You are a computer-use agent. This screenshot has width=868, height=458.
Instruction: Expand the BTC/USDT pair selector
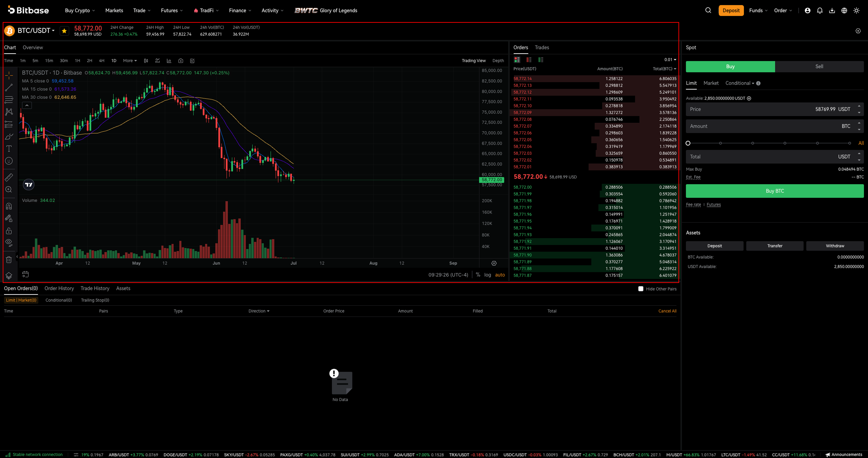pos(36,31)
